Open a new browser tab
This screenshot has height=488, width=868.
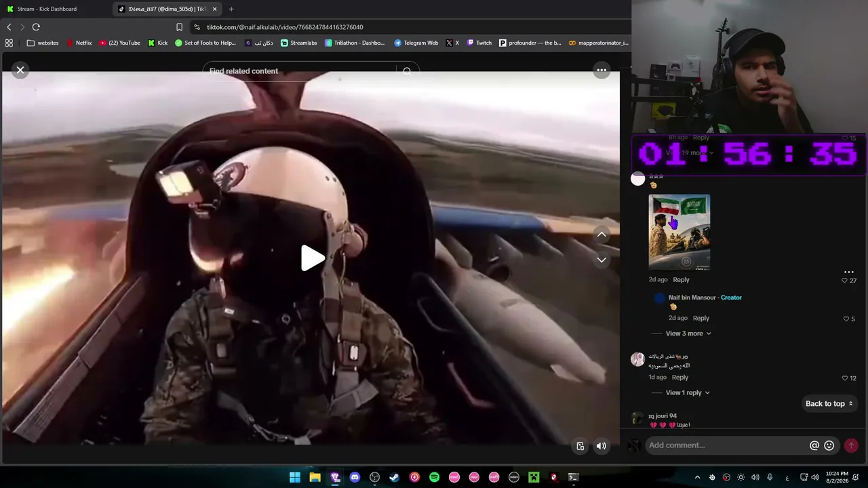[x=231, y=9]
